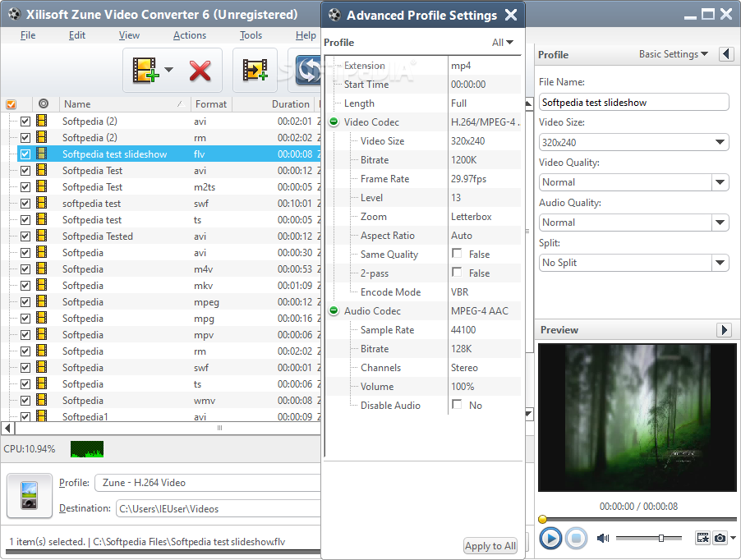The height and width of the screenshot is (560, 741).
Task: Click the Zune device profile icon
Action: (x=30, y=495)
